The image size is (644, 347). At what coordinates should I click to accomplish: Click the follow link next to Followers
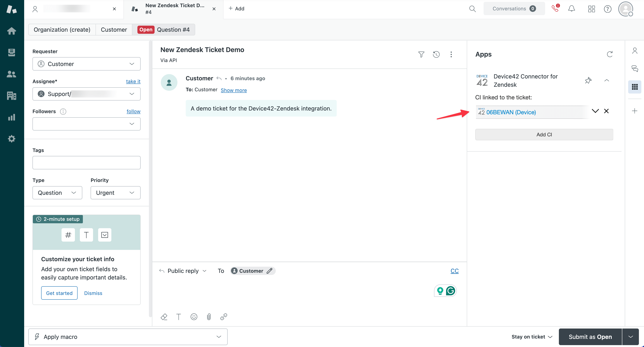[x=133, y=111]
